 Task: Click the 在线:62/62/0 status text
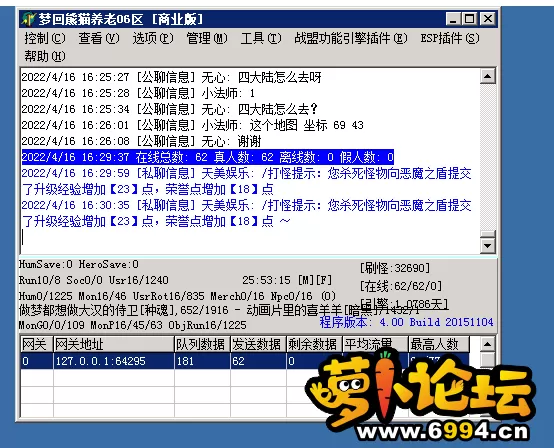pyautogui.click(x=401, y=285)
